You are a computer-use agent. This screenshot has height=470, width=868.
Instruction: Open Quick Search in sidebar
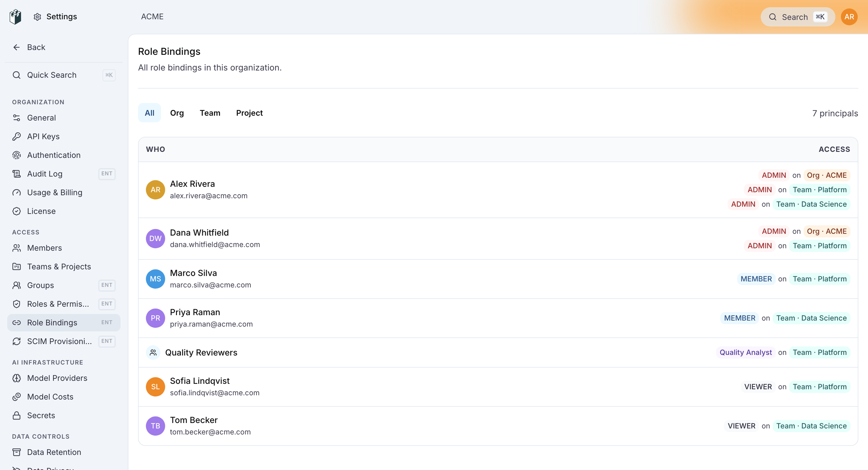[64, 75]
